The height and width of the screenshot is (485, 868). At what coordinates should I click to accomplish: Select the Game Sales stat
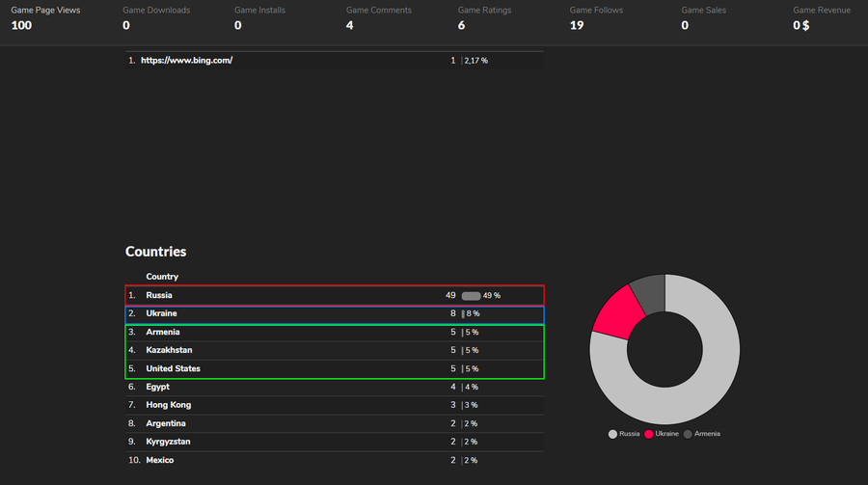point(704,17)
